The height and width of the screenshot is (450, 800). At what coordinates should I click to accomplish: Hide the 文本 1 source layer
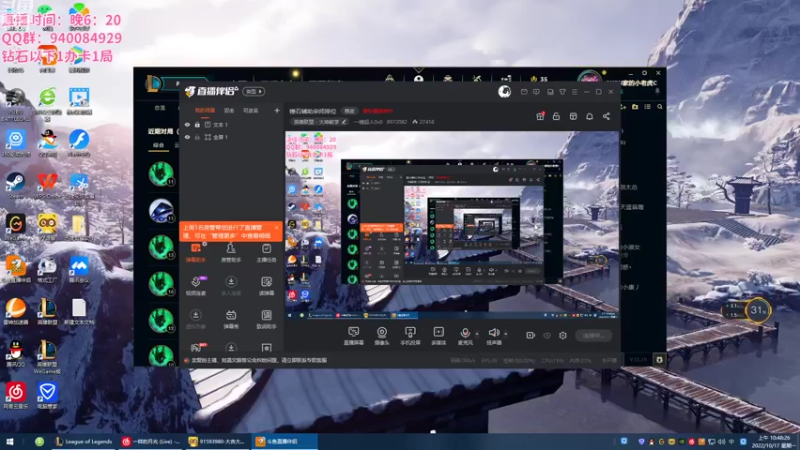(x=187, y=124)
